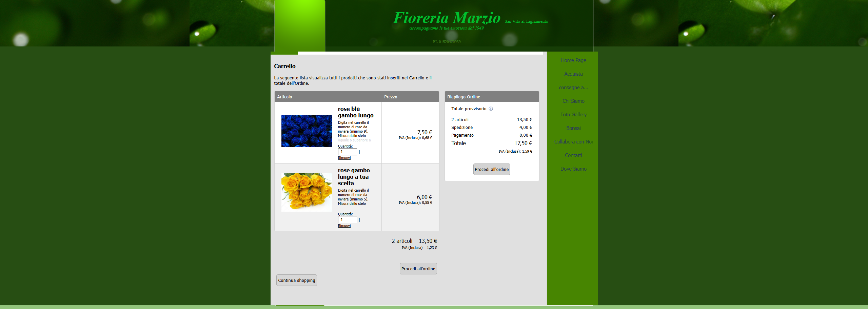Open the blue roses product thumbnail
Screen dimensions: 868x309
click(307, 131)
